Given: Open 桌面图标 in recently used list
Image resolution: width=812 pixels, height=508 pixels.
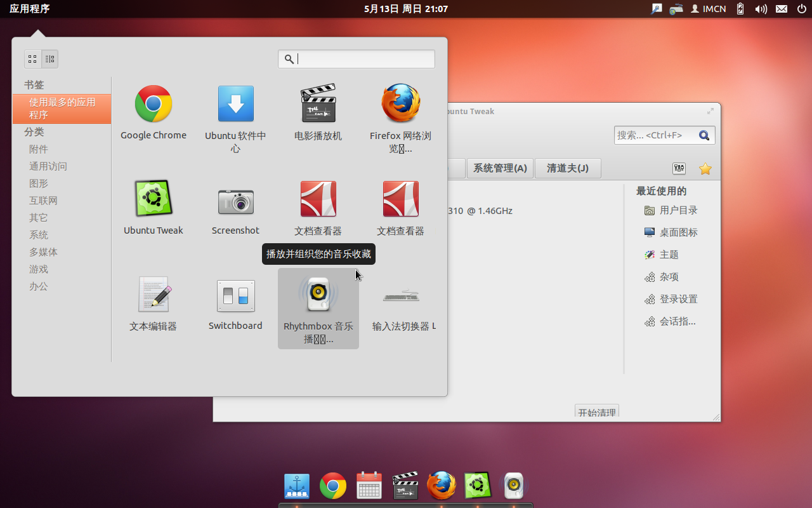Looking at the screenshot, I should 671,232.
